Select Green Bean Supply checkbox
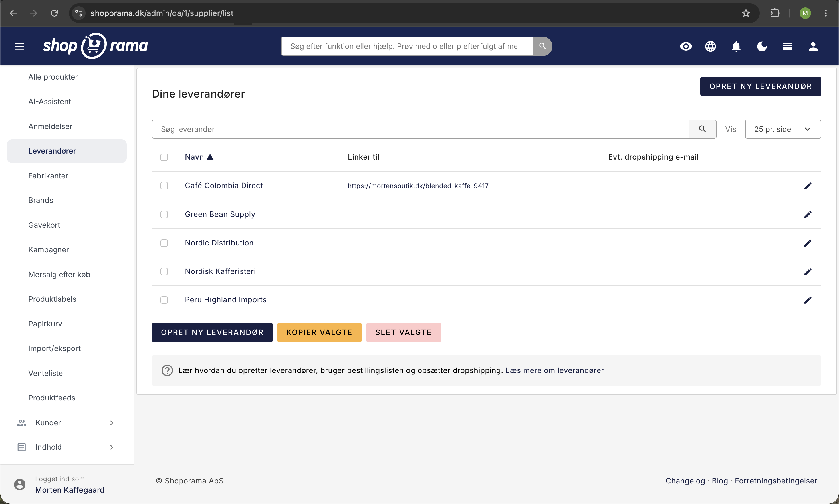The image size is (839, 504). point(164,215)
